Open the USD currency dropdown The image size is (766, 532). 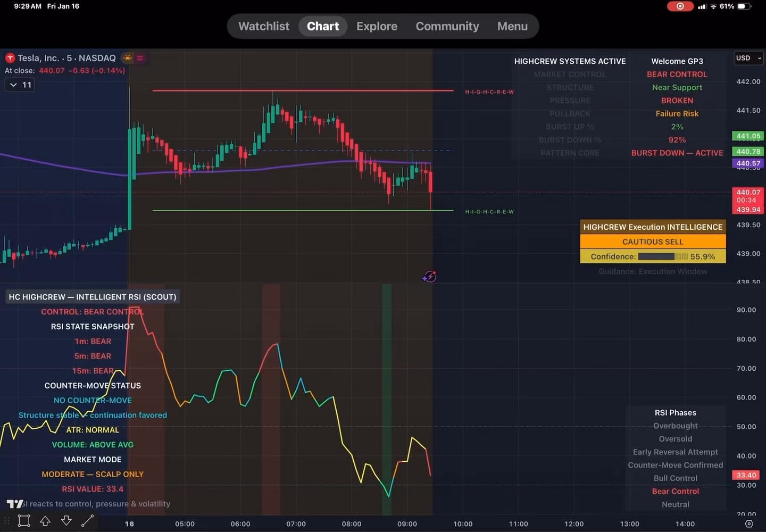pyautogui.click(x=748, y=58)
